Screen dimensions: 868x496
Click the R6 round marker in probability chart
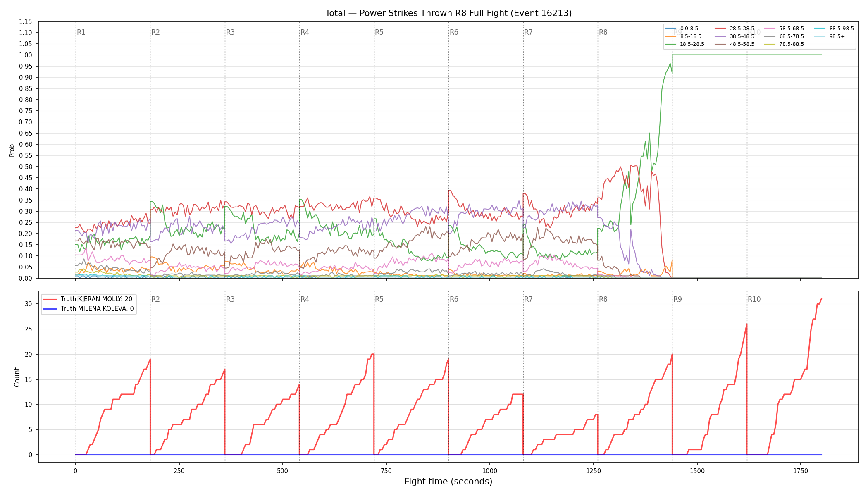[x=454, y=32]
